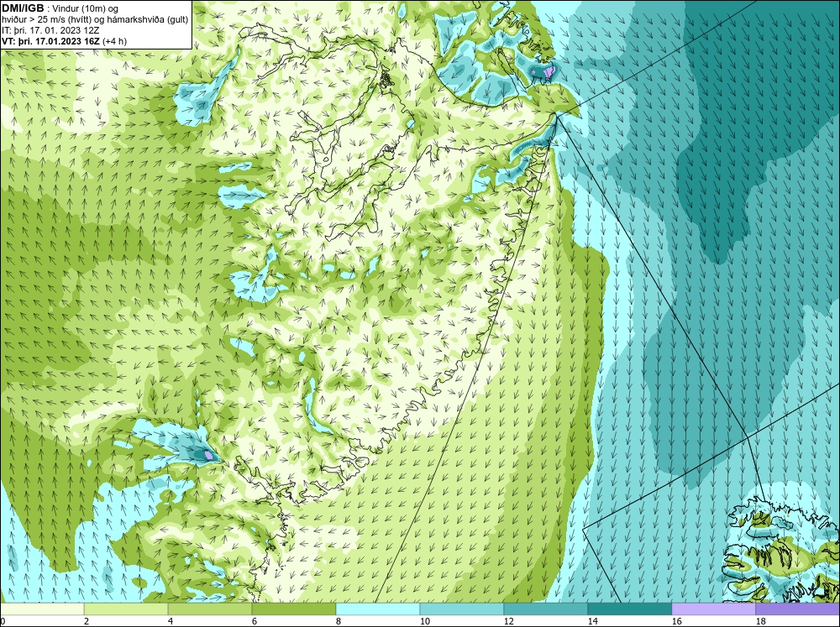Click the legend tick label 0
Viewport: 840px width, 627px height.
coord(3,621)
